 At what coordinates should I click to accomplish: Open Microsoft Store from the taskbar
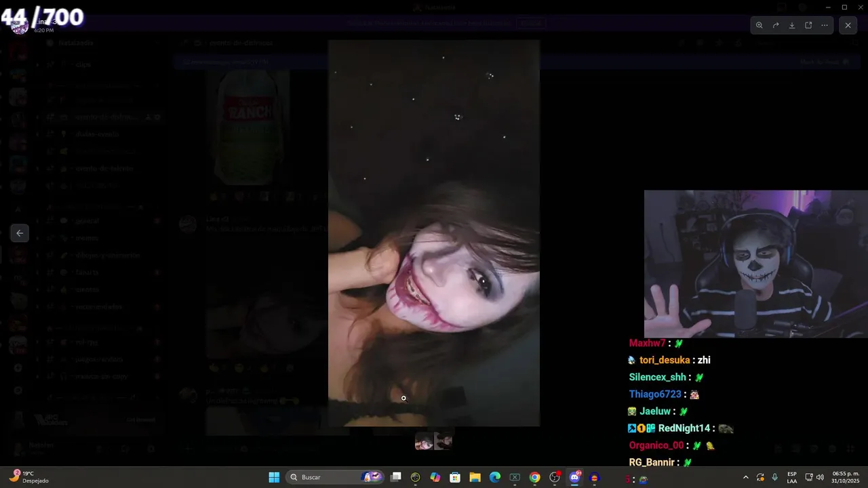[455, 477]
